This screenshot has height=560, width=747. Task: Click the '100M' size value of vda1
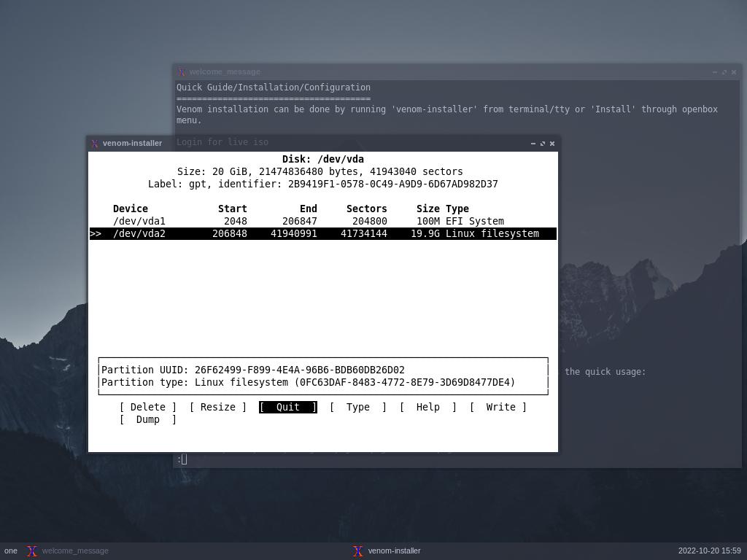427,221
